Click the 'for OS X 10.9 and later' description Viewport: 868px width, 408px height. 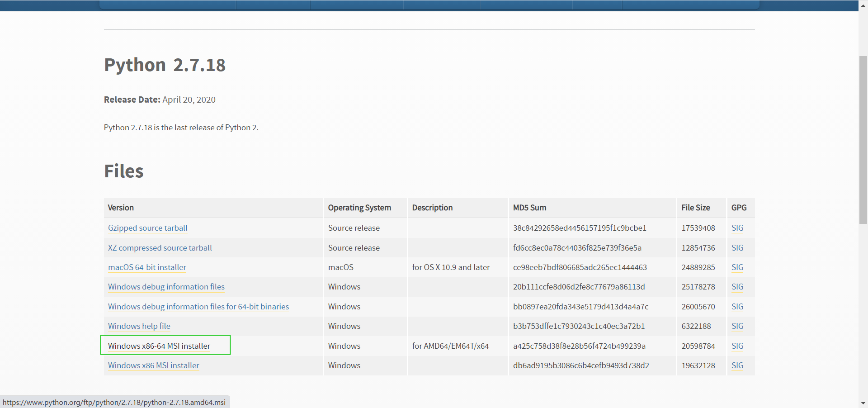coord(451,267)
